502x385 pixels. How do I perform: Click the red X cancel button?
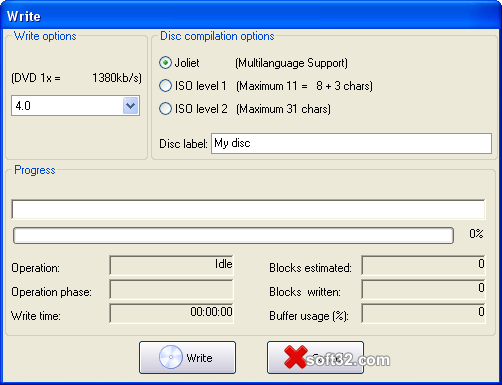click(315, 357)
